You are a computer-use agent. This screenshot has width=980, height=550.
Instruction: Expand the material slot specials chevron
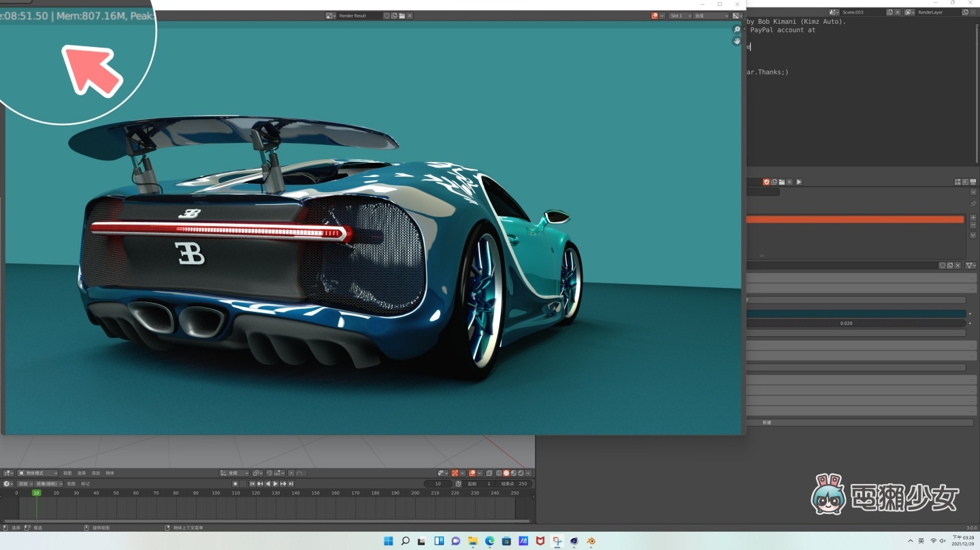point(973,235)
